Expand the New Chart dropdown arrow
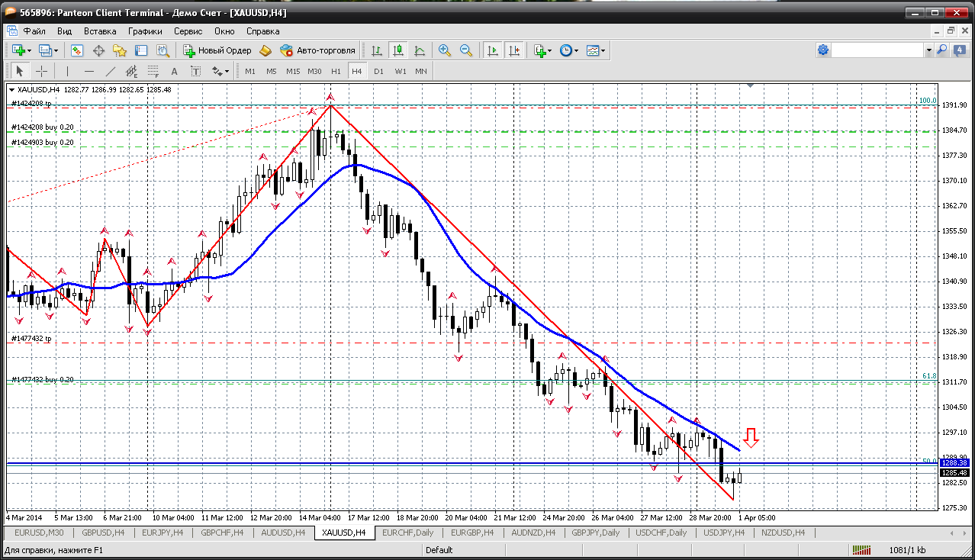The image size is (975, 560). [x=30, y=50]
